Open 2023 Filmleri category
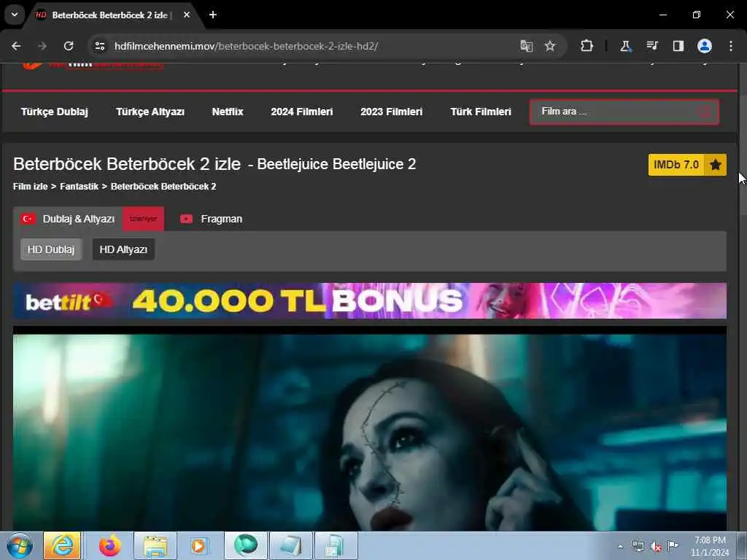The image size is (747, 560). (391, 112)
